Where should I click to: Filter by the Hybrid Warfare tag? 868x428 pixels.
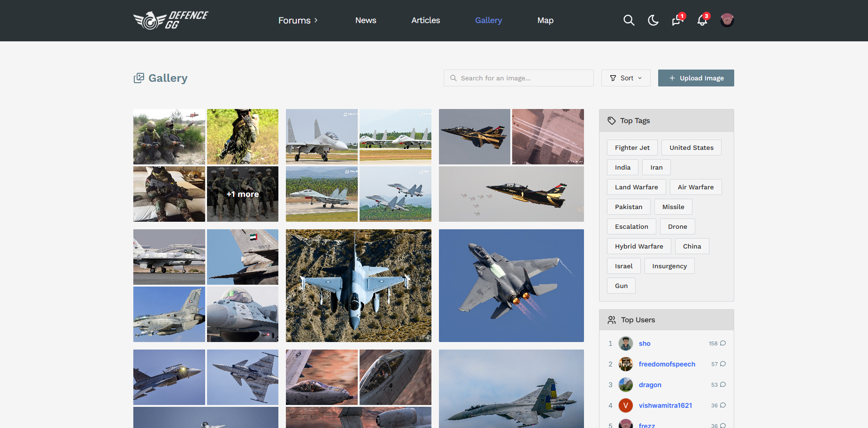coord(639,246)
